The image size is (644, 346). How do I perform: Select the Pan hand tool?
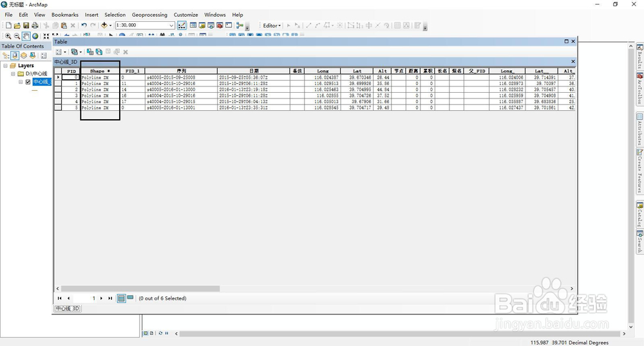pyautogui.click(x=26, y=36)
